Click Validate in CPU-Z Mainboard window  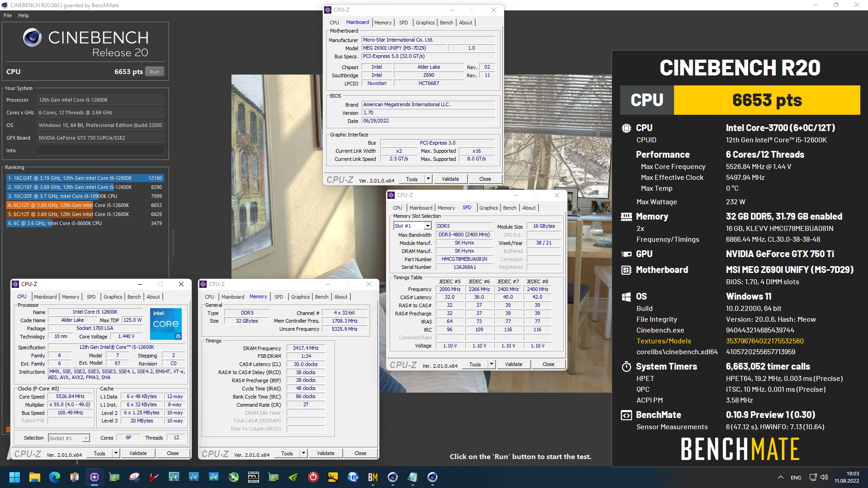click(450, 179)
